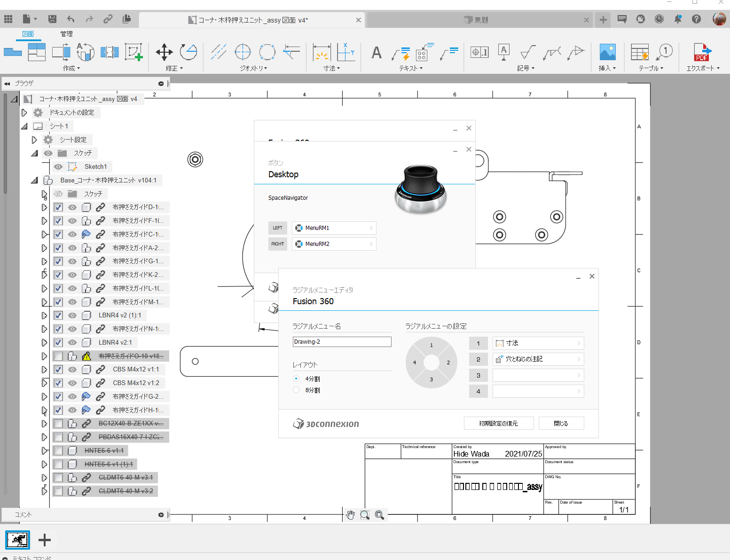The width and height of the screenshot is (730, 560).
Task: Toggle visibility of Sketch1
Action: 58,166
